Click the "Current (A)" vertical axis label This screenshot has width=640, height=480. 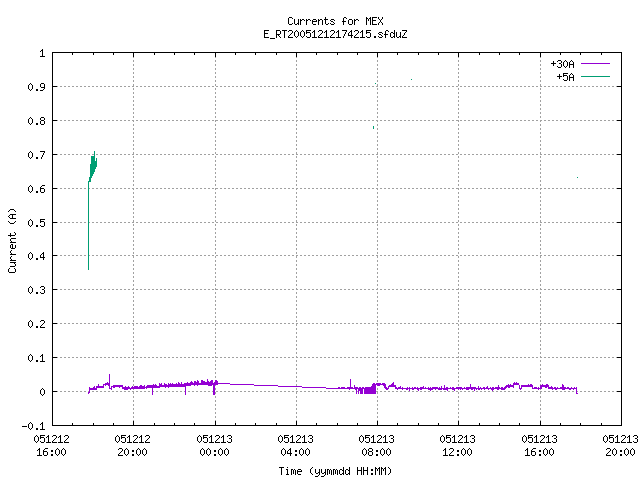click(12, 240)
